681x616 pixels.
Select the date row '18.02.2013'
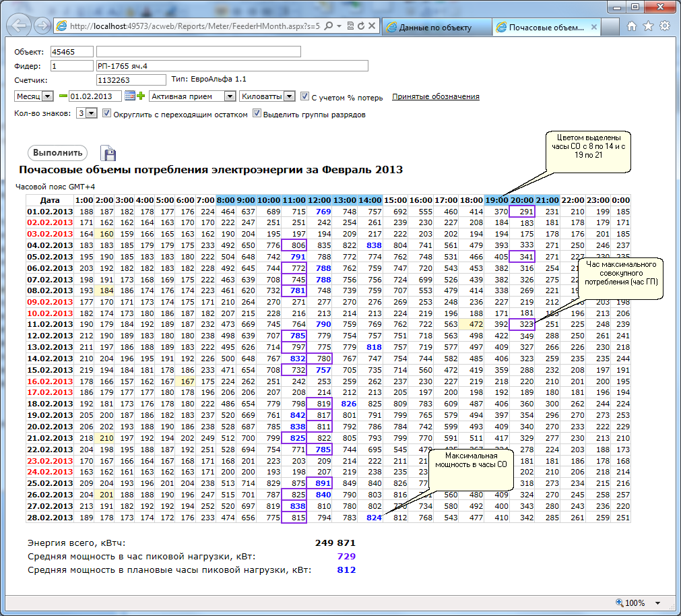(50, 404)
